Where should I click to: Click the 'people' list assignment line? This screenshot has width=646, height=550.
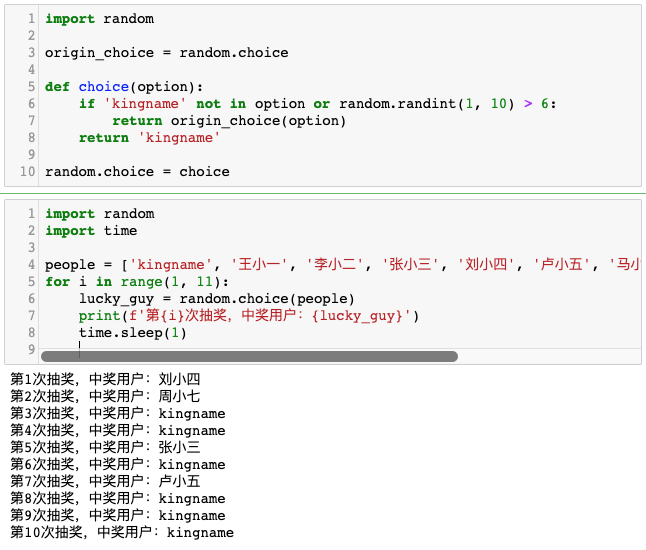tap(342, 264)
